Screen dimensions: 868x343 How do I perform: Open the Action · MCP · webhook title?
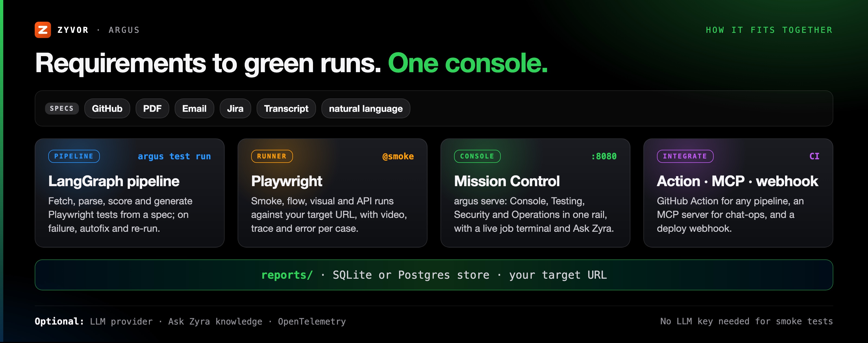[737, 181]
